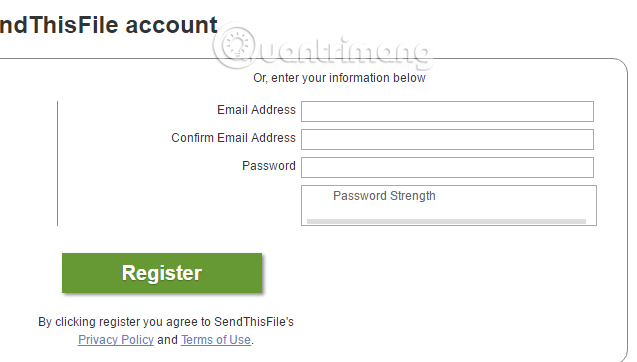Click the vertical divider left of form
Screen dimensions: 637x362
pyautogui.click(x=58, y=163)
